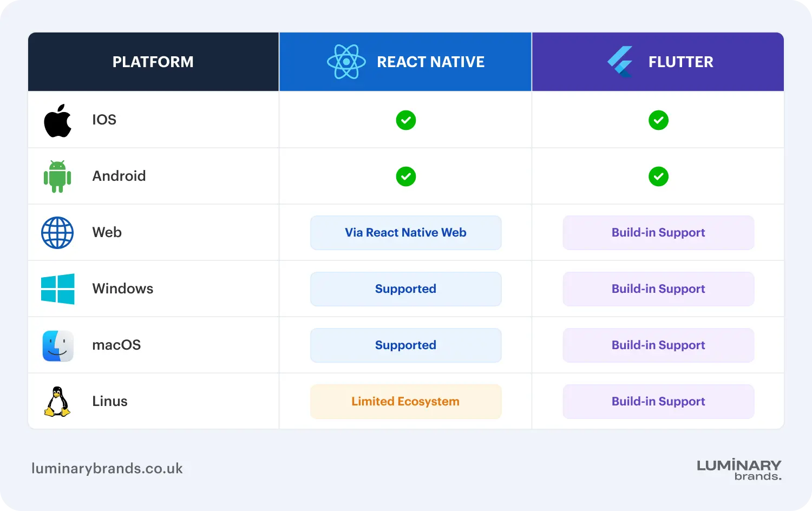This screenshot has width=812, height=511.
Task: Click the green Android robot icon
Action: point(57,176)
